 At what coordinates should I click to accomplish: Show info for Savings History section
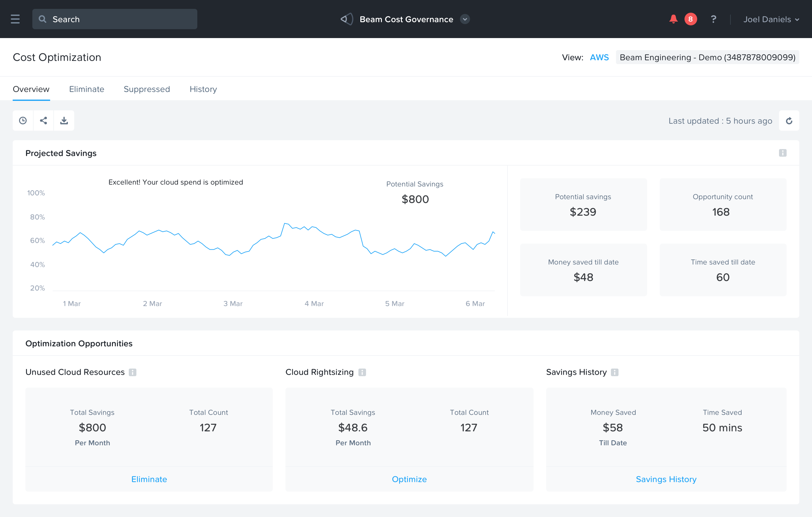[x=614, y=372]
